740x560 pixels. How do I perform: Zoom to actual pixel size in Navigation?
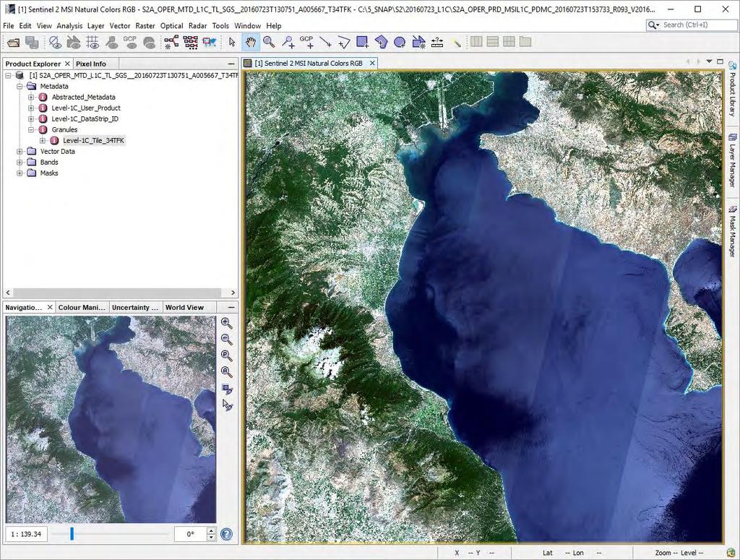pos(226,356)
